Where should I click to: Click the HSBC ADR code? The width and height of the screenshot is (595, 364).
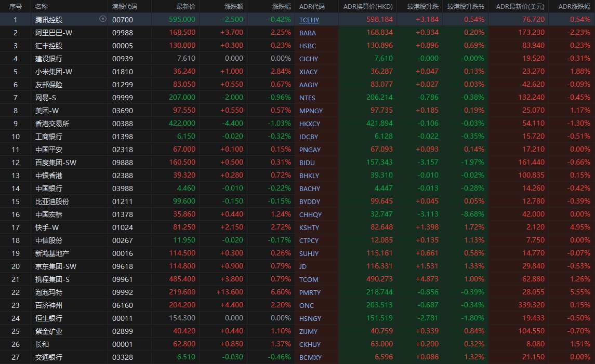click(x=307, y=46)
